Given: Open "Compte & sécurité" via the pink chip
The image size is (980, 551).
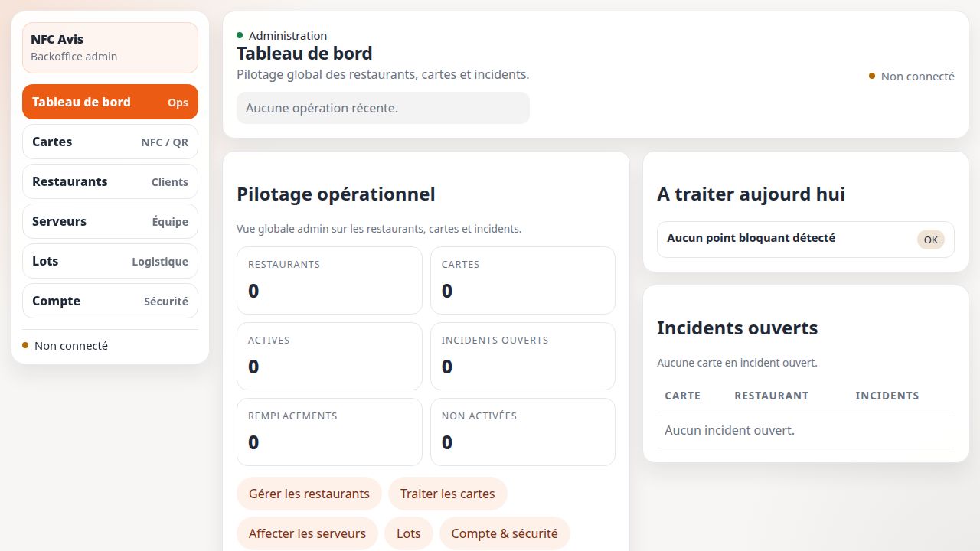Looking at the screenshot, I should [x=505, y=533].
